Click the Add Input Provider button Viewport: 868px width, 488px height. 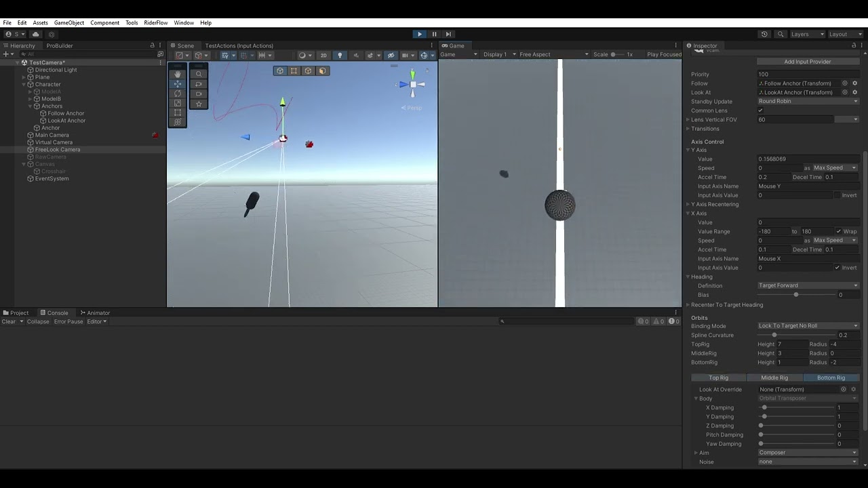click(x=808, y=61)
